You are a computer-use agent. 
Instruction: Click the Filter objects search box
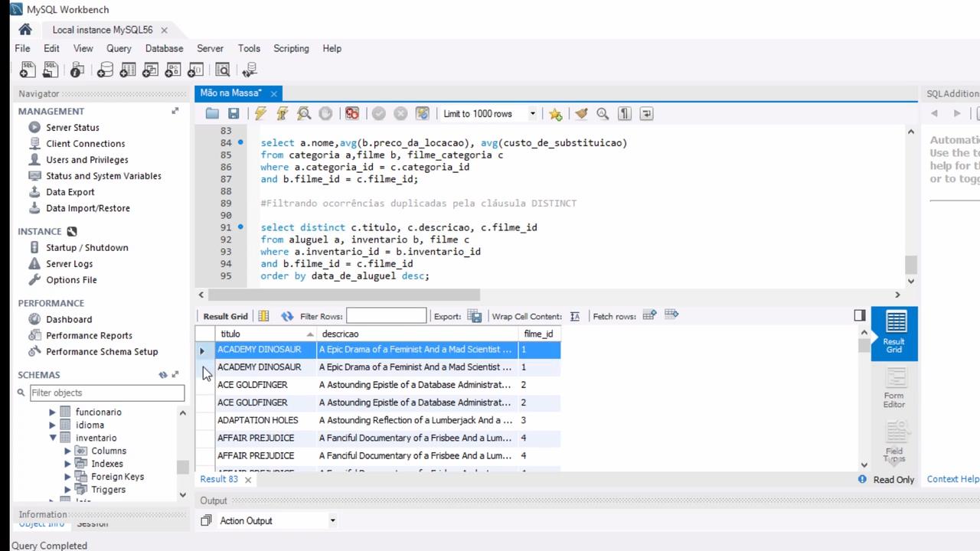[107, 393]
